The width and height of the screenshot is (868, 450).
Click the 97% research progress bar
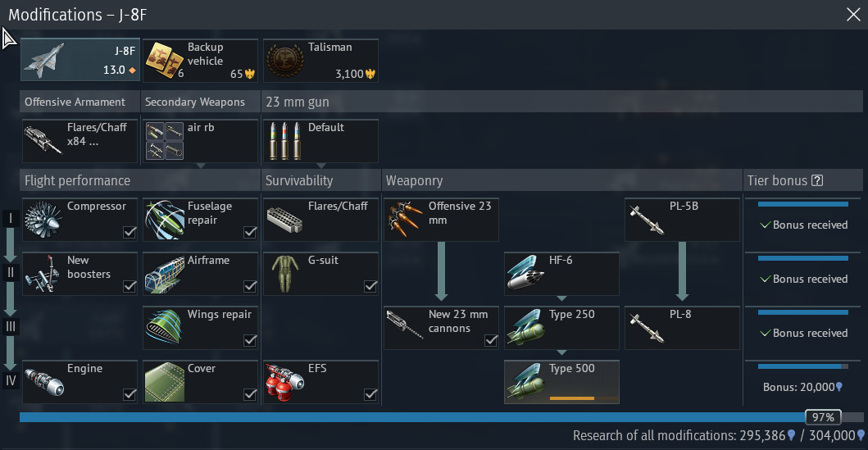click(x=441, y=417)
